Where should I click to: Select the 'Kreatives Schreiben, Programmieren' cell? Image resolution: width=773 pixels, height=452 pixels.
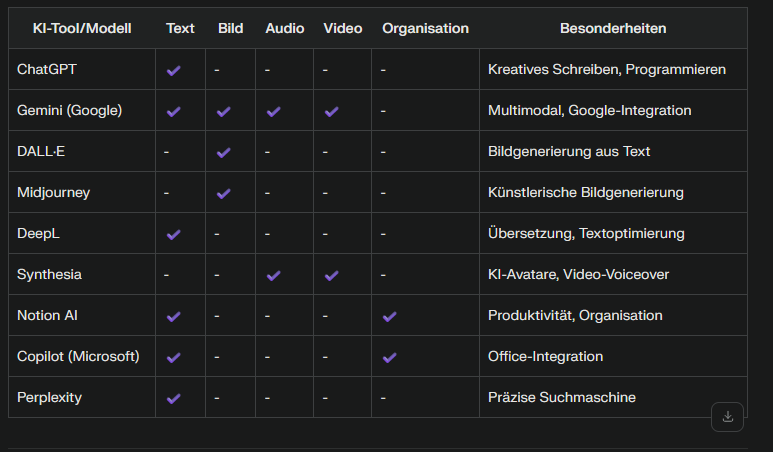[x=606, y=69]
